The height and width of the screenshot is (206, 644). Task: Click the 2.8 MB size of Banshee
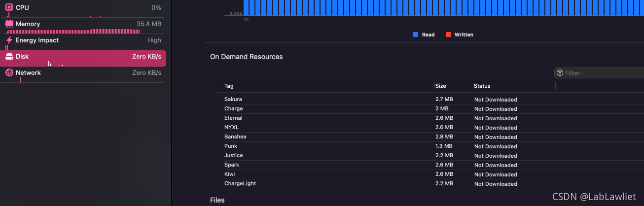[444, 137]
